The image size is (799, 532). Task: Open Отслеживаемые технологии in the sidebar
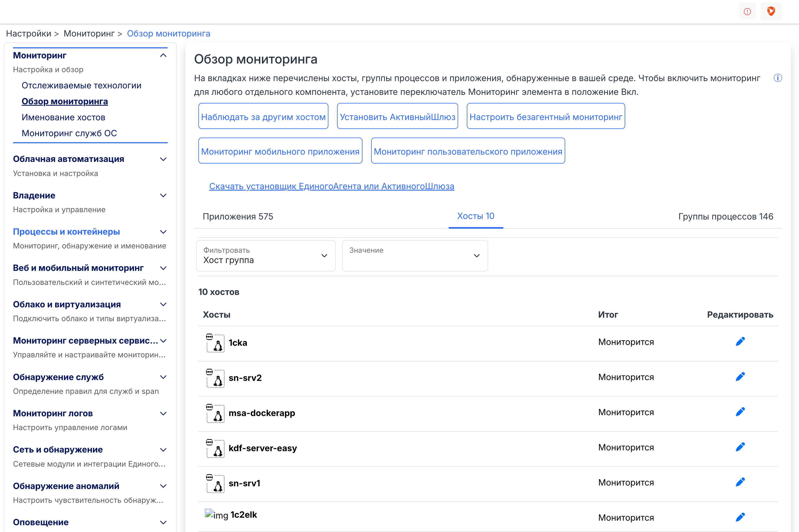[x=81, y=85]
